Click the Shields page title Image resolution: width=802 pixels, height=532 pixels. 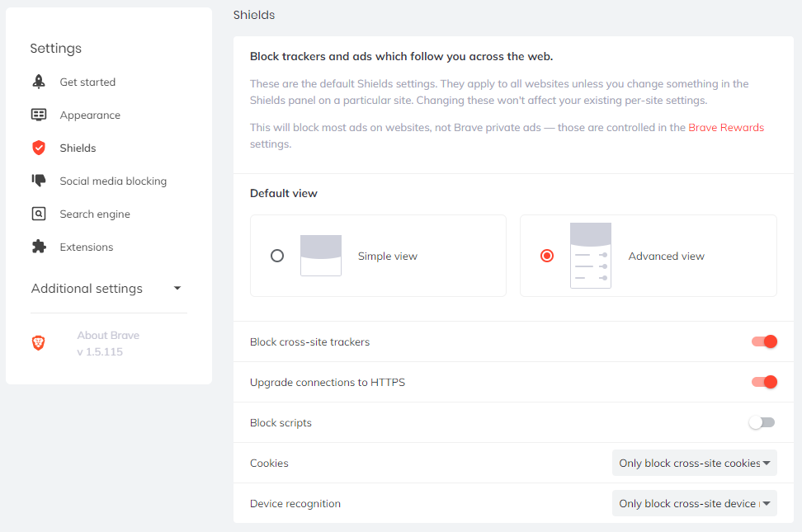point(254,15)
